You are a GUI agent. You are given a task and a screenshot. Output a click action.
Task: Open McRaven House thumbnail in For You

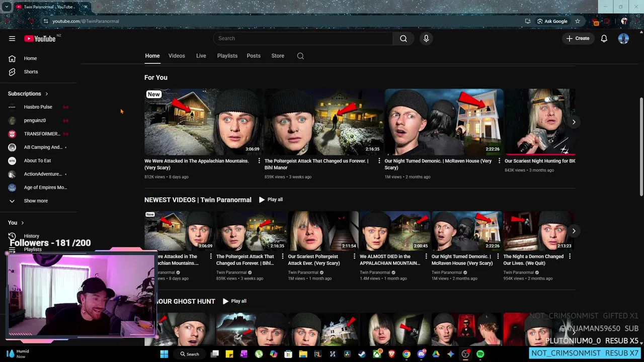point(444,122)
